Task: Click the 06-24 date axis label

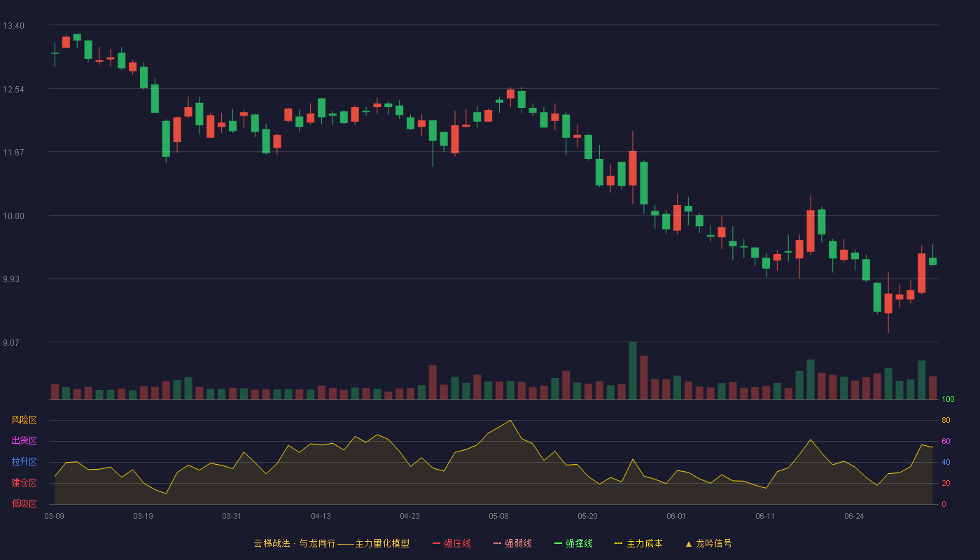Action: coord(854,516)
